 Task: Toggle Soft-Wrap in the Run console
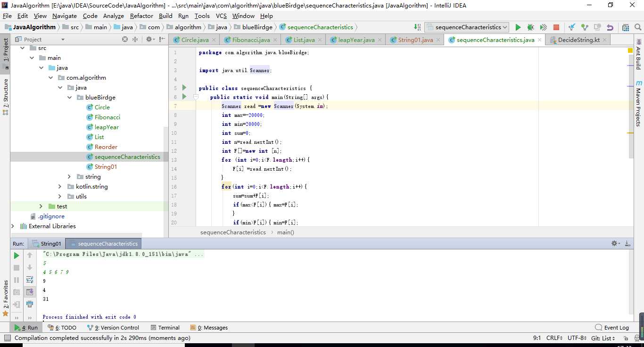pos(30,280)
